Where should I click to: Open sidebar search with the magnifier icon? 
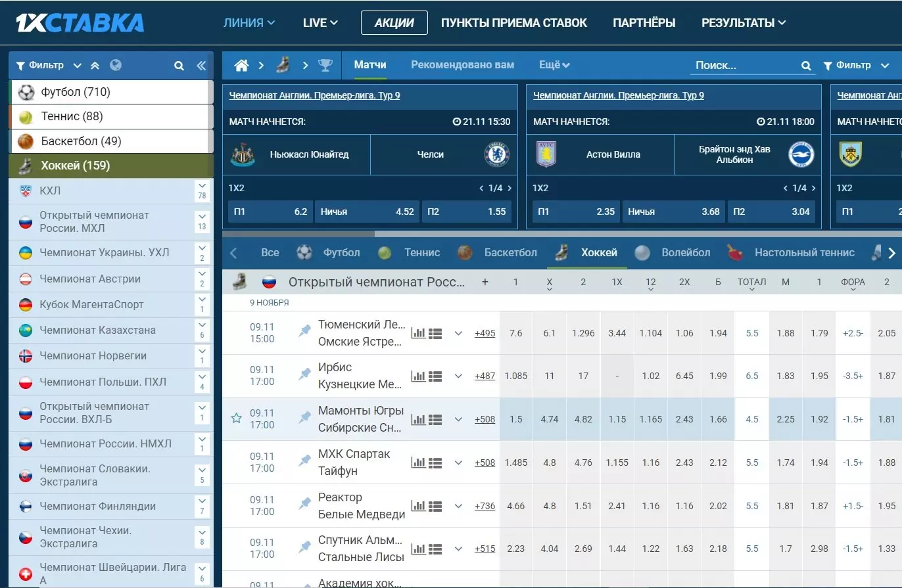pos(179,65)
